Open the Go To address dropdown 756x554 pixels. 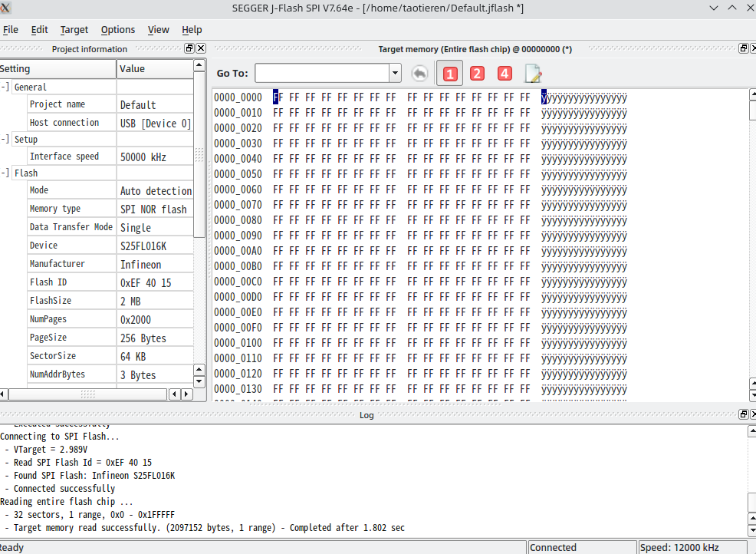coord(395,74)
